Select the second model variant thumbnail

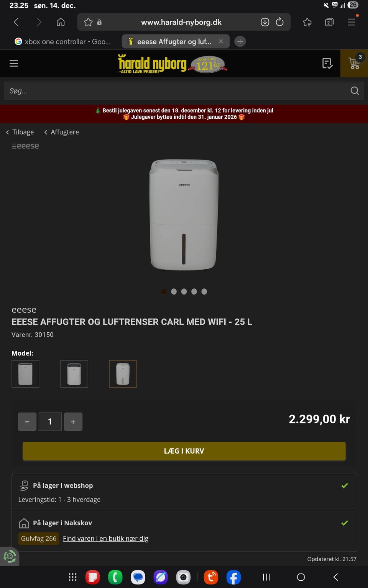click(74, 374)
